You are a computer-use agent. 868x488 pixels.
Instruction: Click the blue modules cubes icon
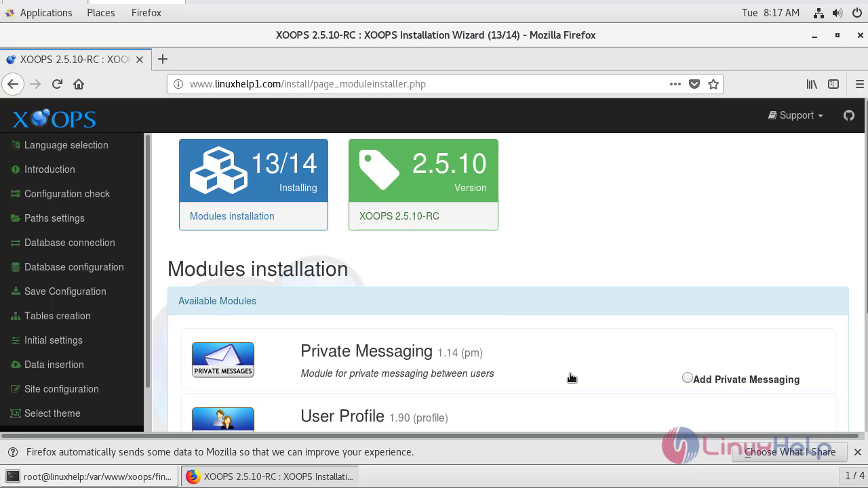pyautogui.click(x=218, y=170)
